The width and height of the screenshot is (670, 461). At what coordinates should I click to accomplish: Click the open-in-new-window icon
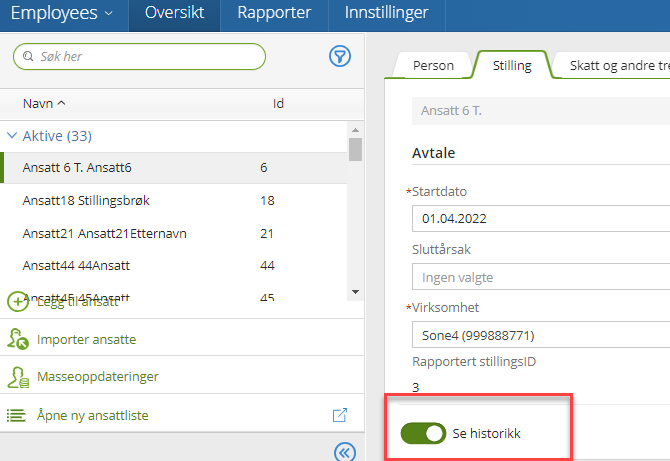pos(340,415)
